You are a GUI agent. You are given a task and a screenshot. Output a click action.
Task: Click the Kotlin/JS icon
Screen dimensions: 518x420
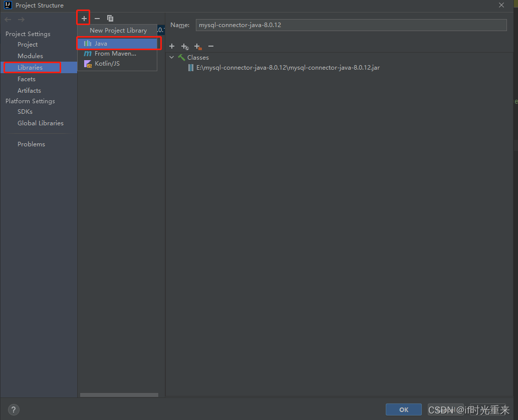click(x=88, y=64)
